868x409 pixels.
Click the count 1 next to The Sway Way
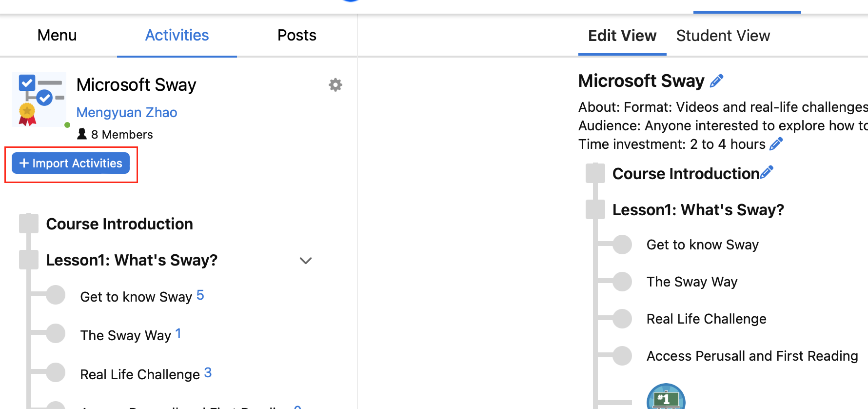[x=178, y=333]
